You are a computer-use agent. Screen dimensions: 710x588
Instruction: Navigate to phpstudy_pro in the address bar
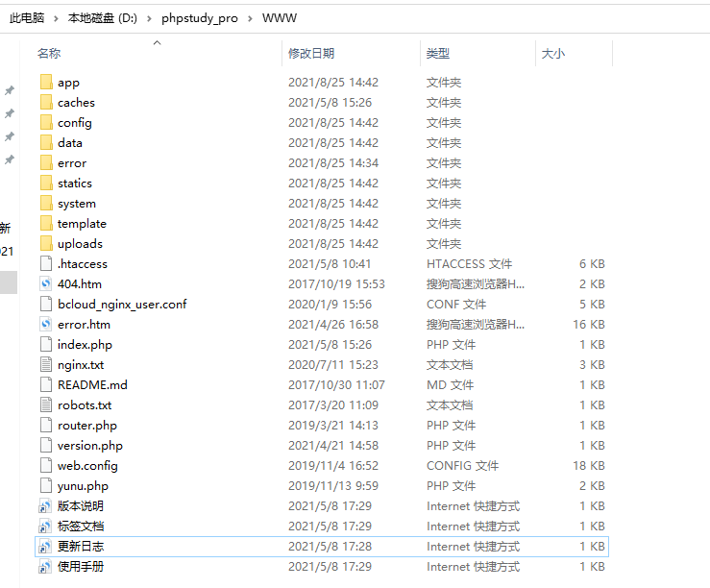(200, 18)
